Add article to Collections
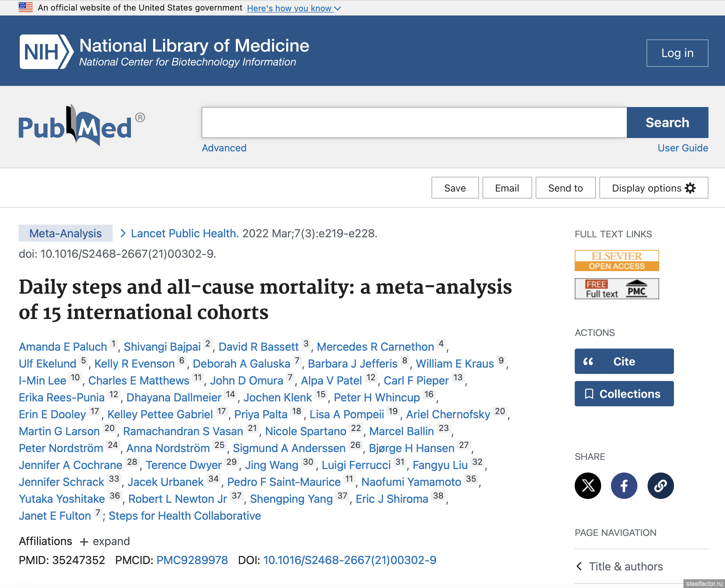The image size is (725, 588). click(624, 394)
